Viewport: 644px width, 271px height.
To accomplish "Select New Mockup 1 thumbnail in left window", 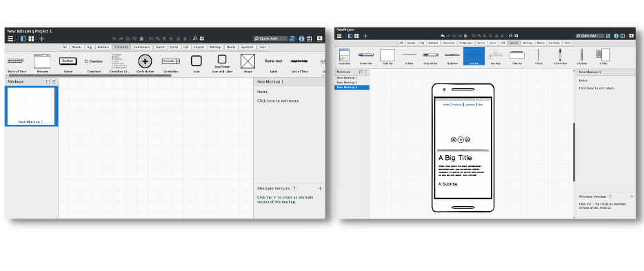I will pos(31,106).
